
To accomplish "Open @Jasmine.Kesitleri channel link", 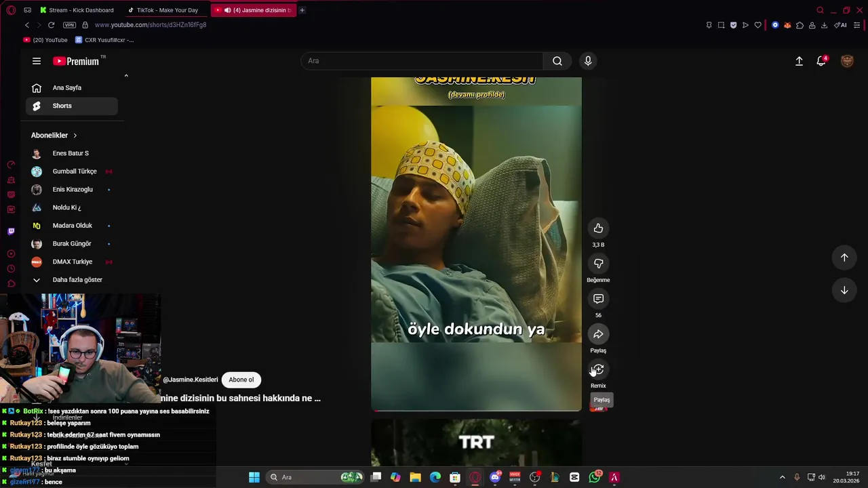I will (191, 380).
